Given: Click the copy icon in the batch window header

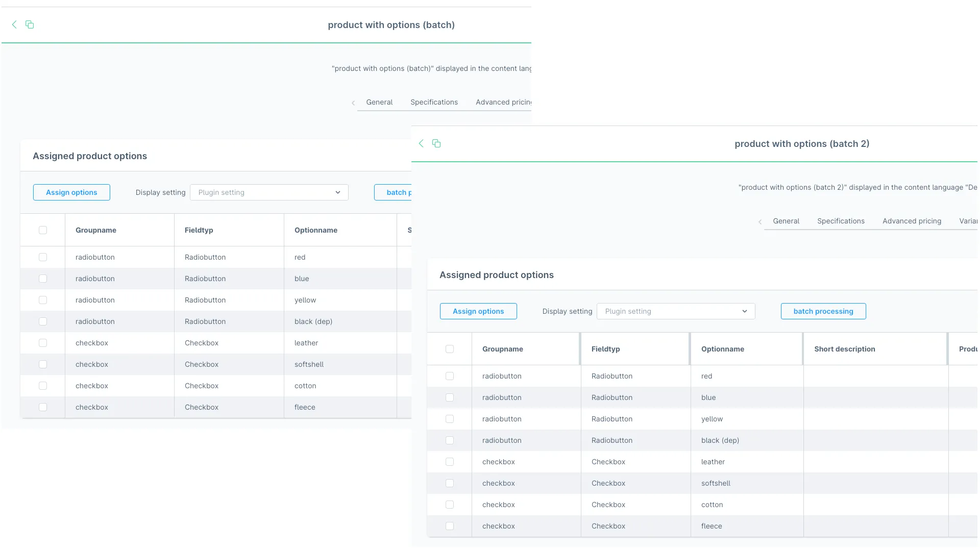Looking at the screenshot, I should [30, 24].
